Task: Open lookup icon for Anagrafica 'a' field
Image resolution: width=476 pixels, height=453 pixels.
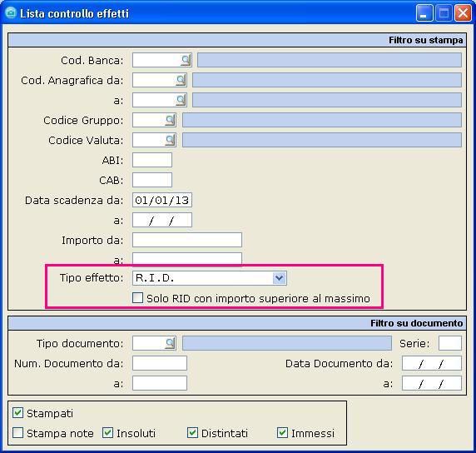Action: tap(181, 100)
